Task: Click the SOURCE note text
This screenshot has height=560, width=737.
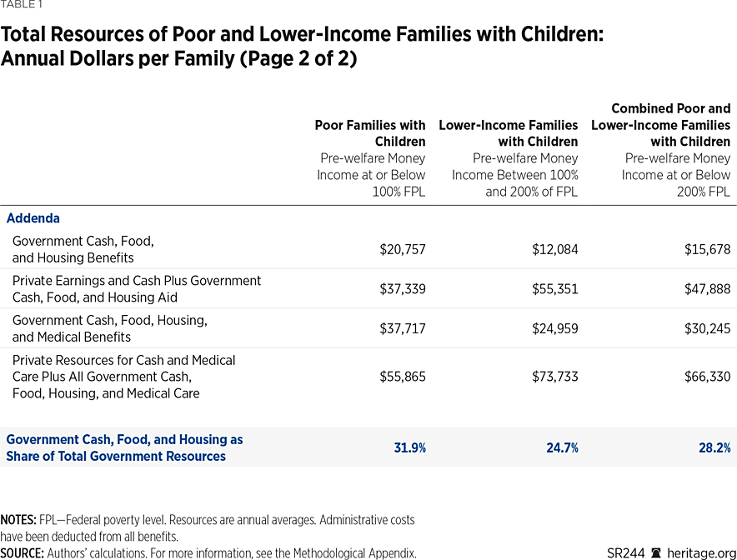Action: point(208,552)
